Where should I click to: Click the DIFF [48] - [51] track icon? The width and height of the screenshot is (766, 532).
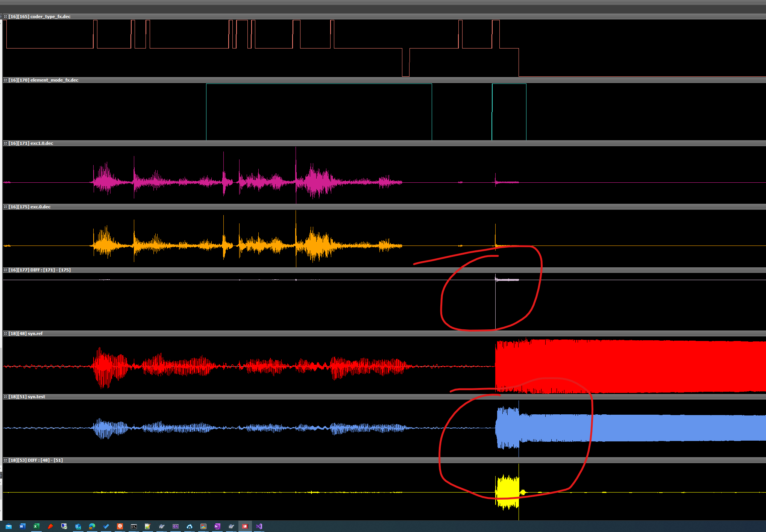click(5, 460)
